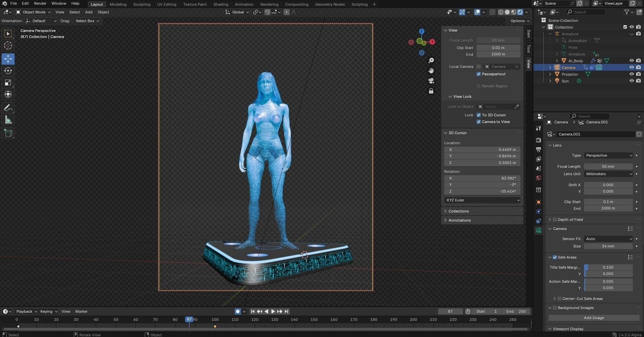Image resolution: width=644 pixels, height=337 pixels.
Task: Open the Physics properties tab icon
Action: pos(539,212)
